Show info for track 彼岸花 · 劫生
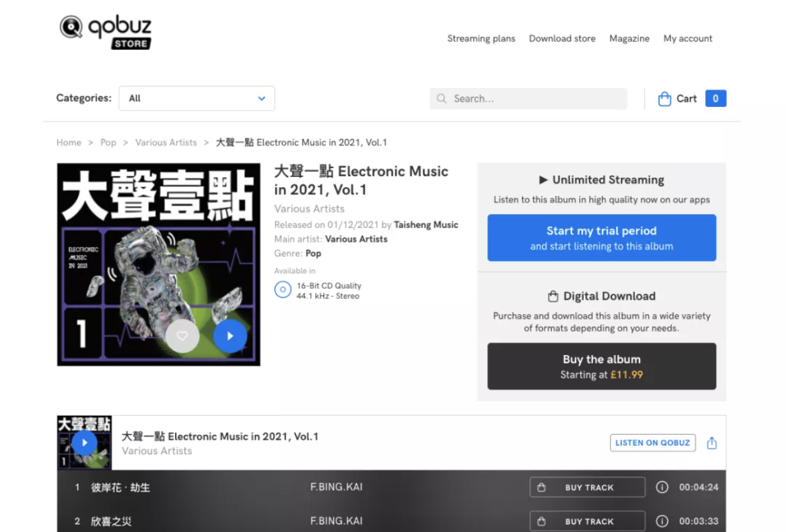This screenshot has height=532, width=786. coord(662,488)
